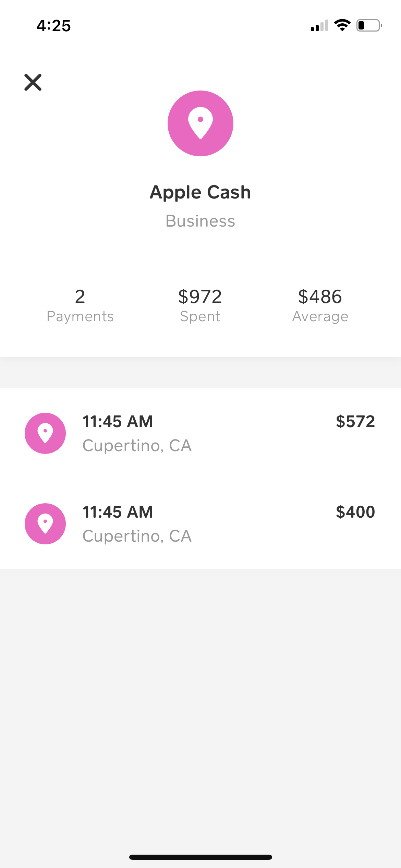Tap the large pink location pin avatar
401x868 pixels.
point(200,123)
